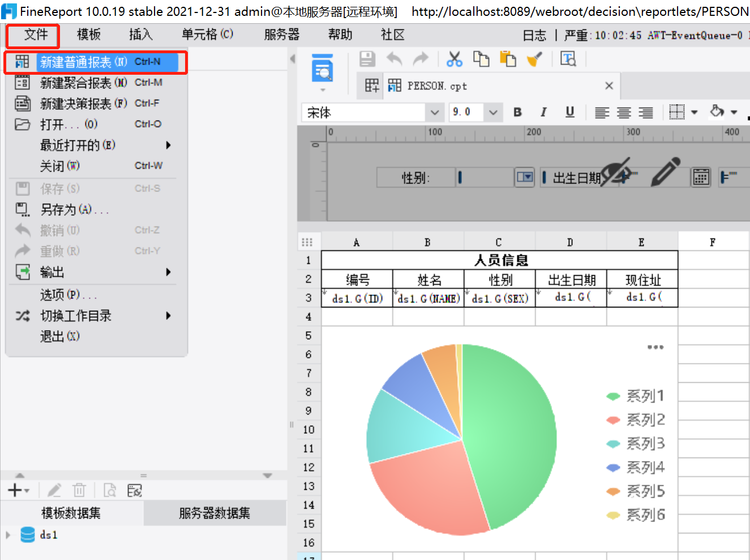The image size is (750, 560).
Task: Select 退出 (X) in the file menu
Action: click(96, 336)
